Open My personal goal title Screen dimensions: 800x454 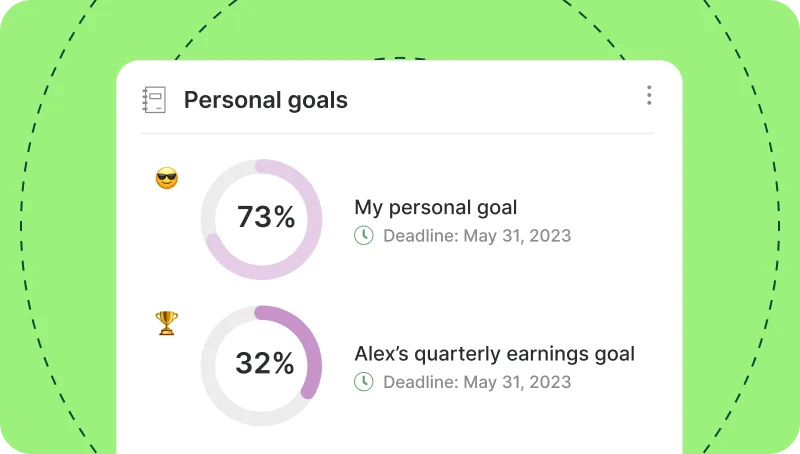click(436, 208)
